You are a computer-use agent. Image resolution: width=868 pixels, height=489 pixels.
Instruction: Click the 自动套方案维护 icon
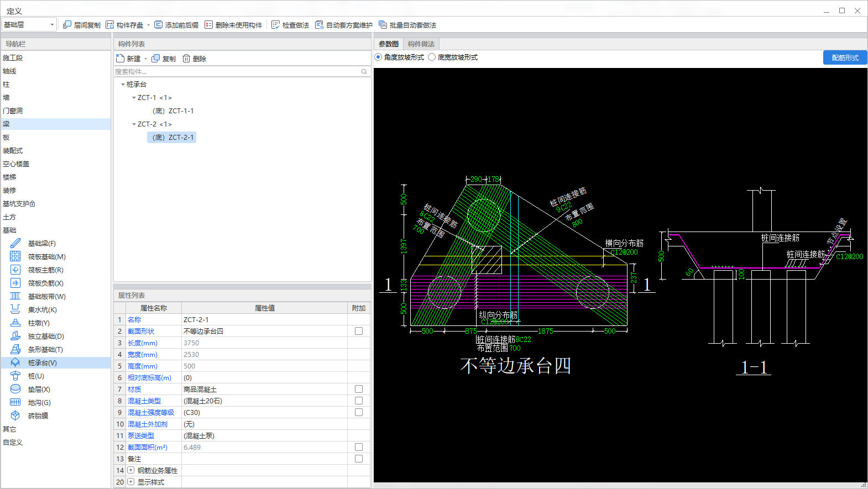click(319, 25)
